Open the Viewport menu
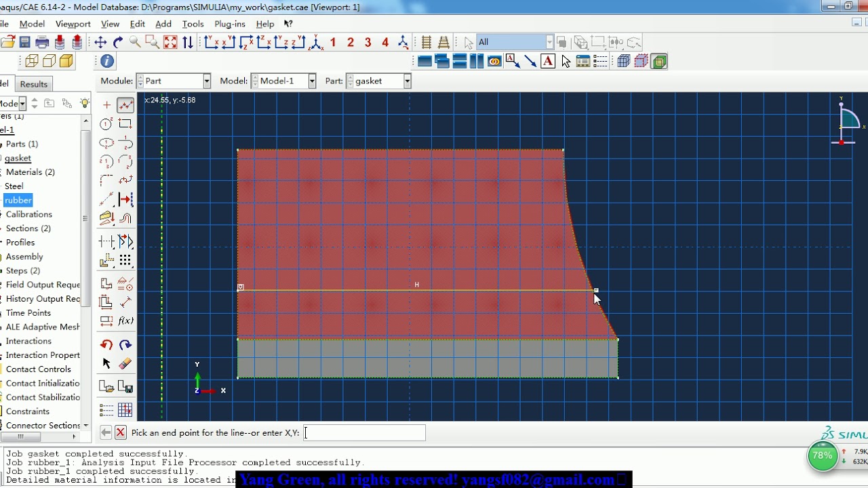Screen dimensions: 868x488 pyautogui.click(x=73, y=24)
